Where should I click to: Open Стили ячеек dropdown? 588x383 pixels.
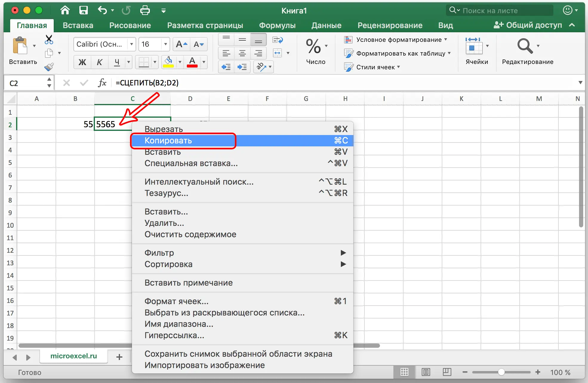[372, 67]
